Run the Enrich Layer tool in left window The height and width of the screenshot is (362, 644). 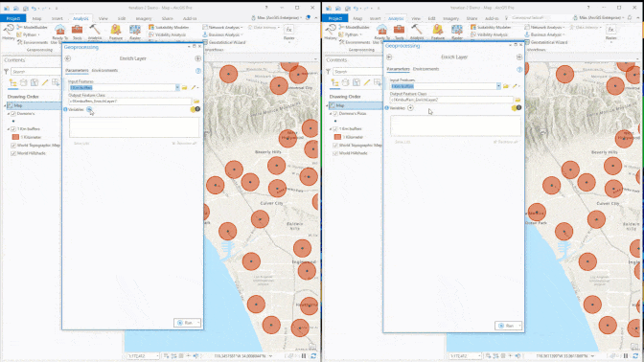187,323
